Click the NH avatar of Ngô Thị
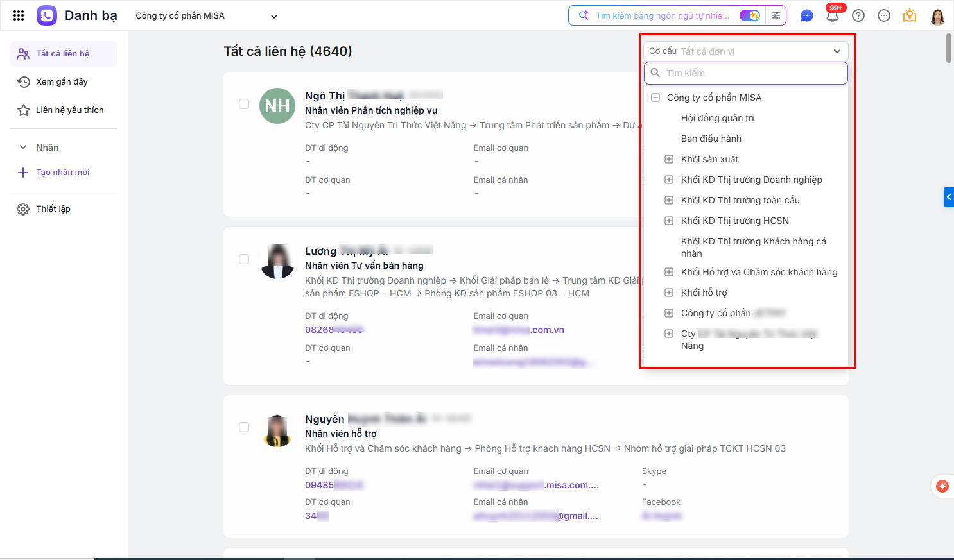Screen dimensions: 954x560 click(x=277, y=106)
